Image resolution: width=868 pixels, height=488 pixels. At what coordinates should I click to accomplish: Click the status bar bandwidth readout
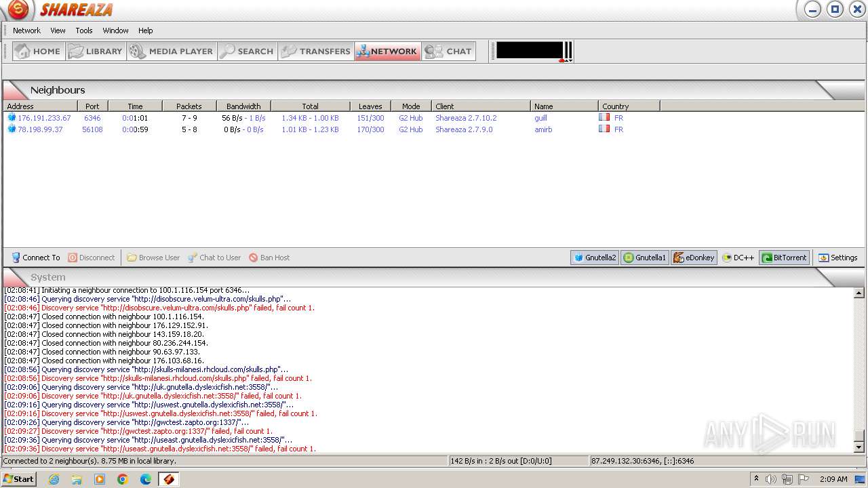(x=501, y=461)
